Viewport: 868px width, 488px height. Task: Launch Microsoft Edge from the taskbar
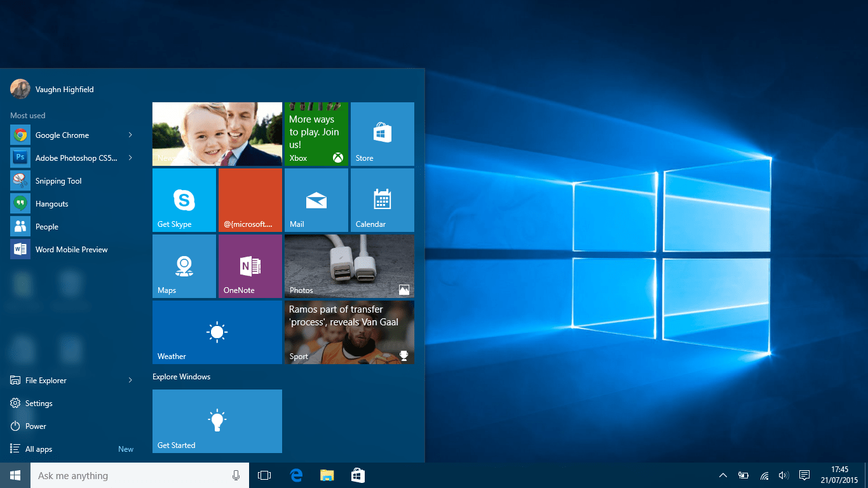[296, 475]
